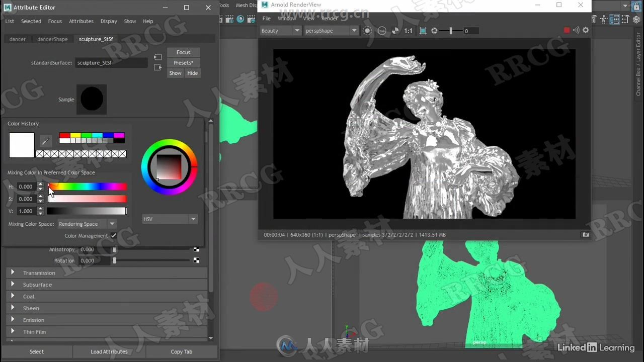The image size is (644, 362).
Task: Open the File menu in Arnold RenderView
Action: point(267,18)
